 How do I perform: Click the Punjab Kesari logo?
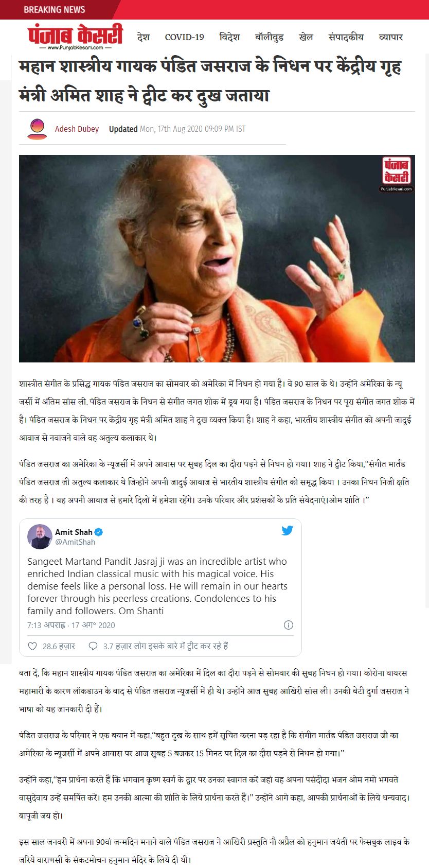click(x=75, y=37)
